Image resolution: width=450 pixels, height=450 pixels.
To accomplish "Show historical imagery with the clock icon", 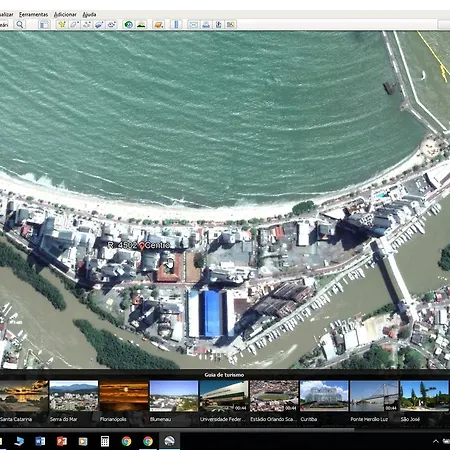I will (x=128, y=25).
